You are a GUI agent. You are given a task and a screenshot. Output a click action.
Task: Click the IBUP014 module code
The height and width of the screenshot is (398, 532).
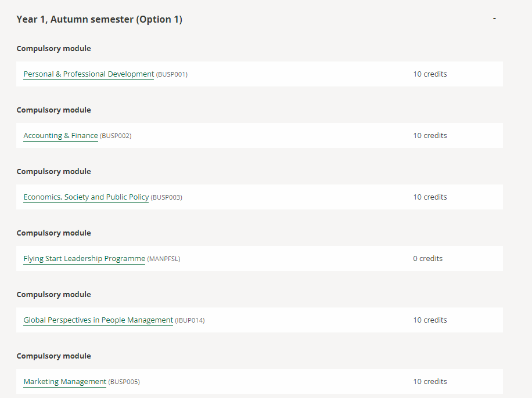190,320
